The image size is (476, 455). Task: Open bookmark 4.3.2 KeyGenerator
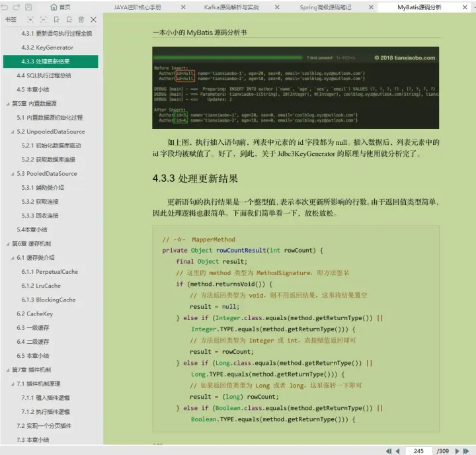pos(47,48)
